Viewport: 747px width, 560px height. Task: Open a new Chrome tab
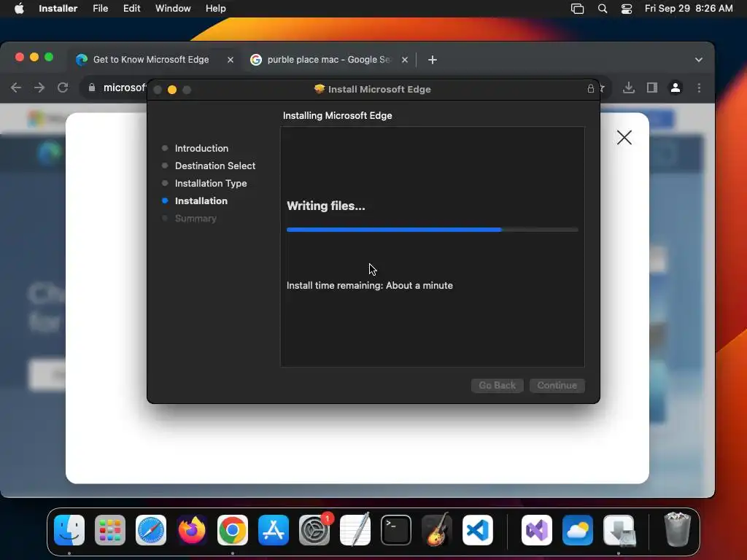[x=433, y=60]
